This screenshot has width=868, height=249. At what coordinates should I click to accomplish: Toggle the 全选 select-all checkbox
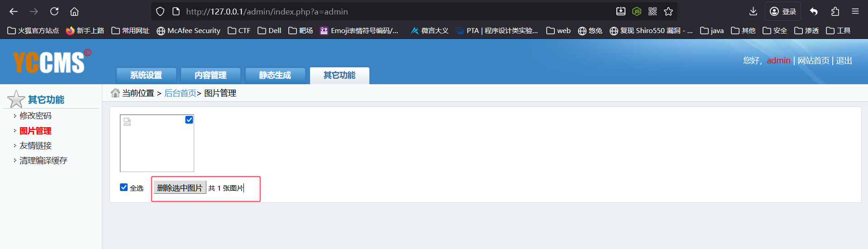tap(124, 187)
